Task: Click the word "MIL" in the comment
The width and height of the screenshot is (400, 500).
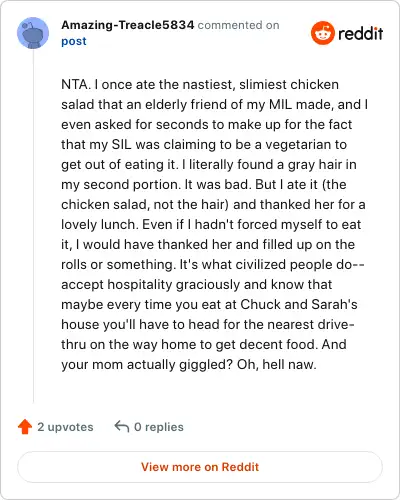Action: point(280,104)
